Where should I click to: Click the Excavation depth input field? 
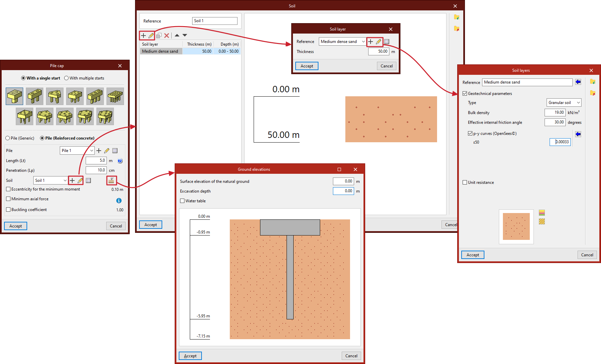coord(343,191)
